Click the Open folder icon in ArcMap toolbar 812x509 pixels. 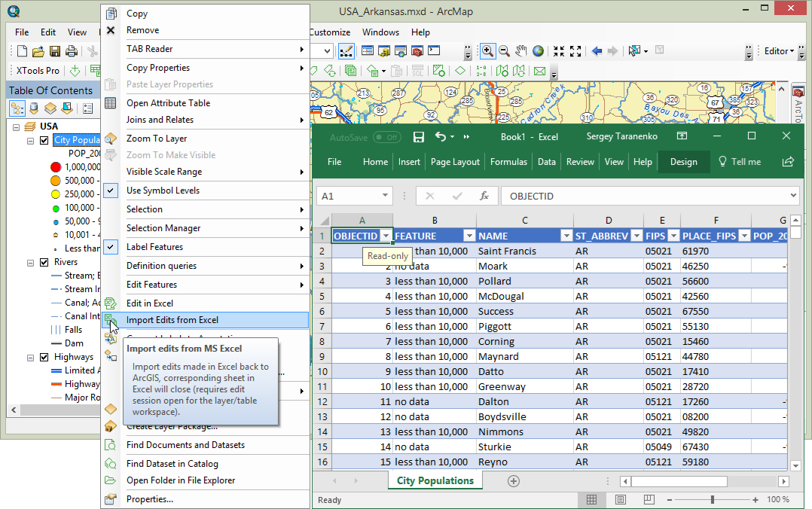(38, 51)
